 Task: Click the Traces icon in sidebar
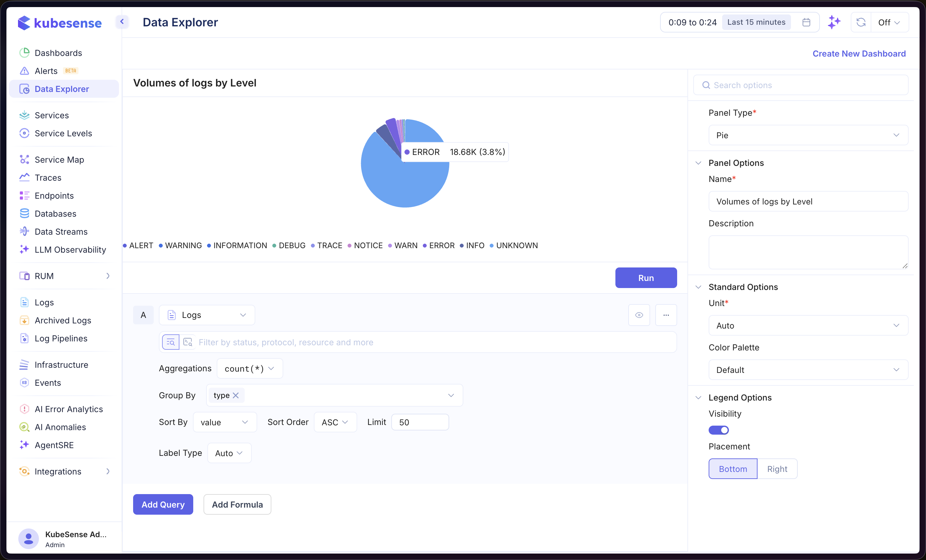24,177
